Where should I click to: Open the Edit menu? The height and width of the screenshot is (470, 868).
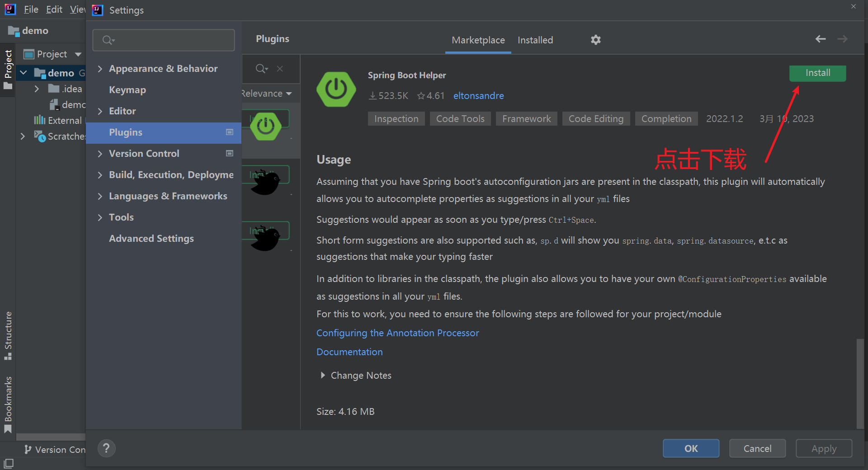pyautogui.click(x=54, y=9)
